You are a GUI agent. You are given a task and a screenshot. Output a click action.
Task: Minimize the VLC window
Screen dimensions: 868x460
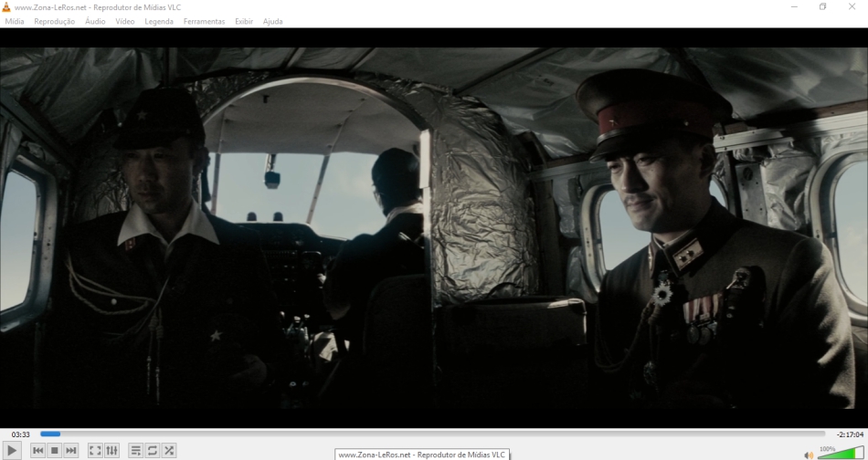pyautogui.click(x=794, y=6)
